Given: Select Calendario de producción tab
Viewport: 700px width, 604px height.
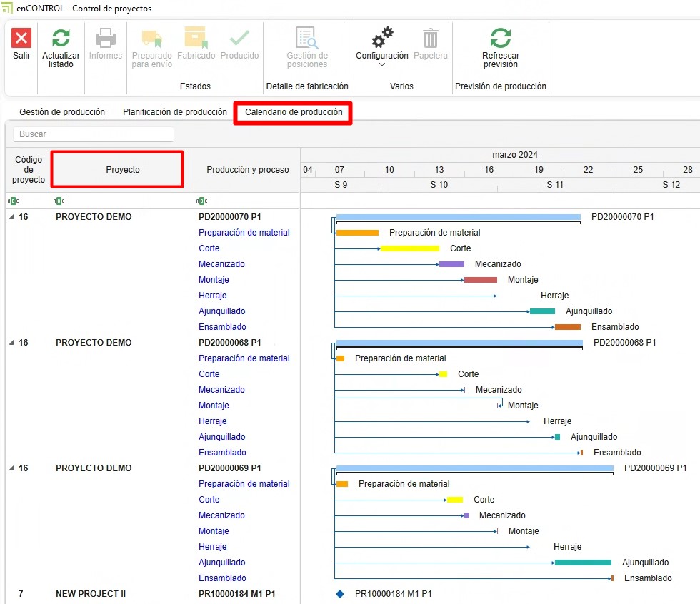Looking at the screenshot, I should [x=294, y=112].
